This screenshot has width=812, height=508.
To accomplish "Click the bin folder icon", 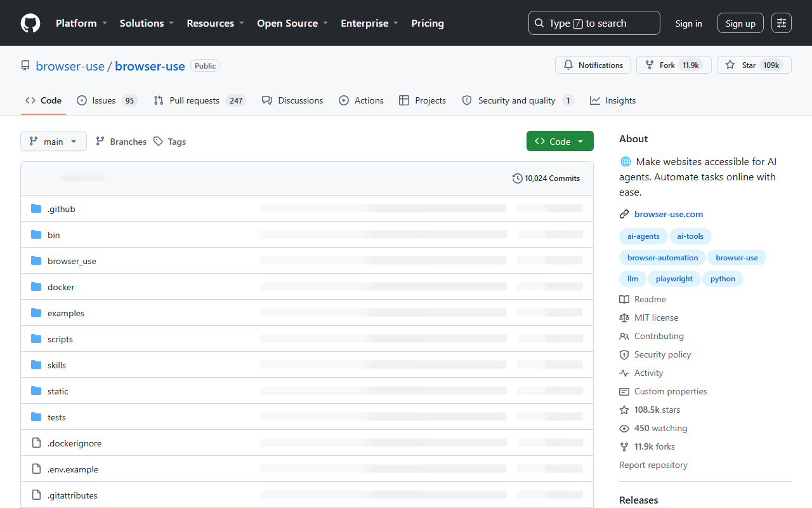I will (36, 235).
